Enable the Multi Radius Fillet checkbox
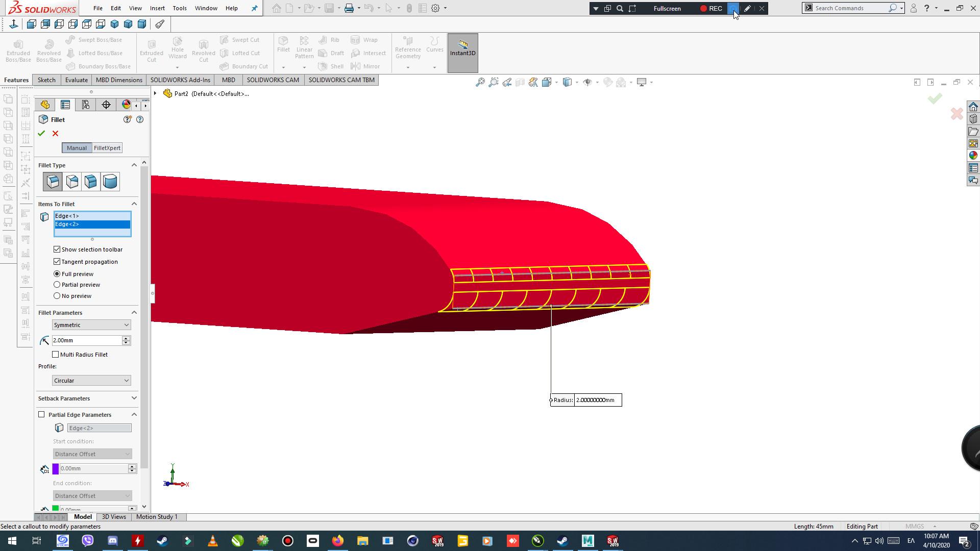The height and width of the screenshot is (551, 980). (x=56, y=354)
